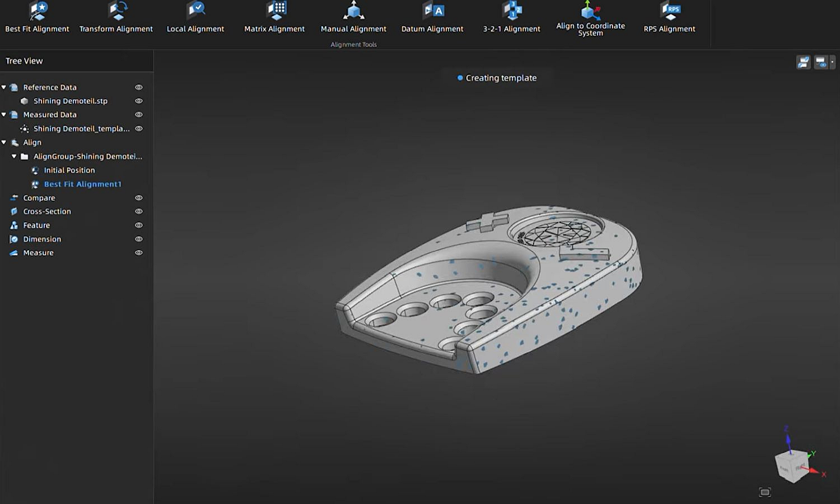Select the Best Fit Alignment tool
840x504 pixels.
[36, 17]
